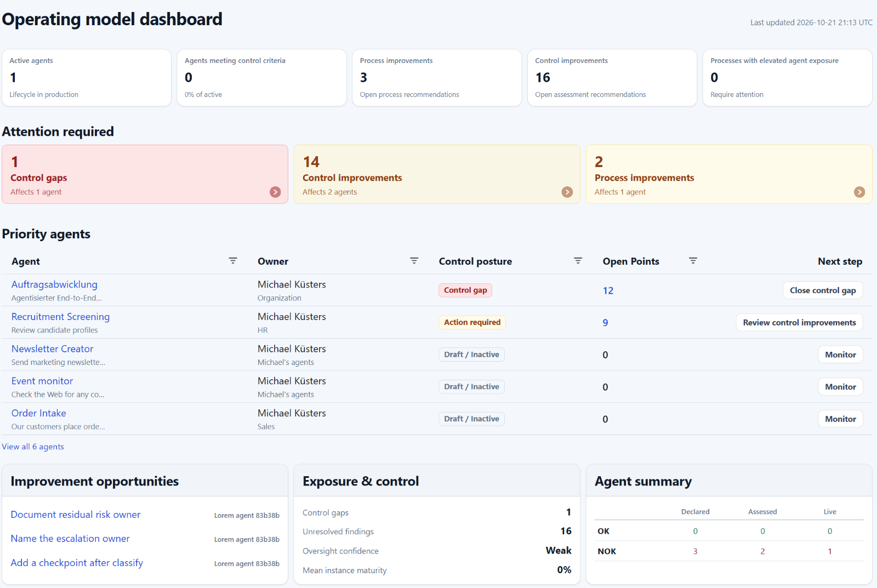Open Name the escalation owner
This screenshot has width=877, height=588.
click(x=70, y=539)
